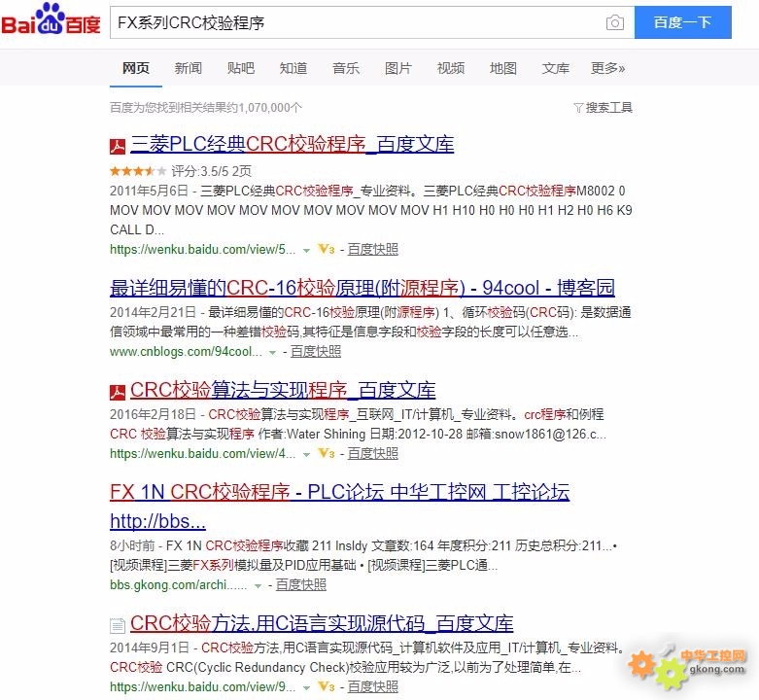This screenshot has width=759, height=700.
Task: Click PDF icon before 三菱PLC经典CRC校验程序
Action: [x=118, y=146]
